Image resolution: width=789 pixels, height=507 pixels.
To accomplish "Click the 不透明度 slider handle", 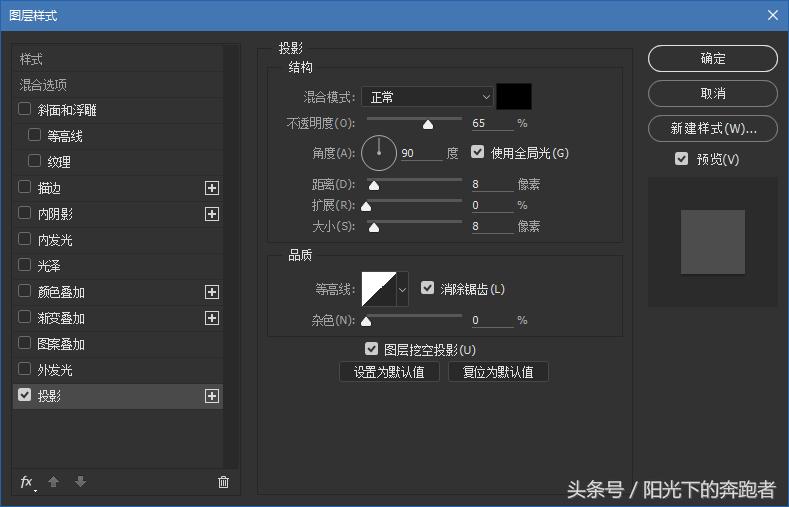I will click(x=428, y=124).
